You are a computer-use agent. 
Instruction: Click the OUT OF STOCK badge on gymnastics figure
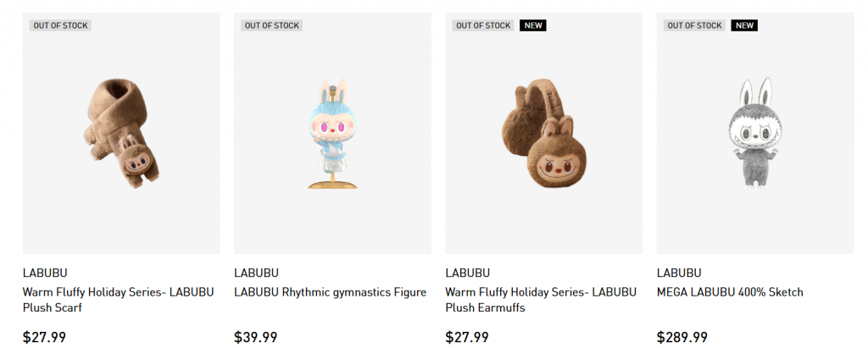pos(272,25)
